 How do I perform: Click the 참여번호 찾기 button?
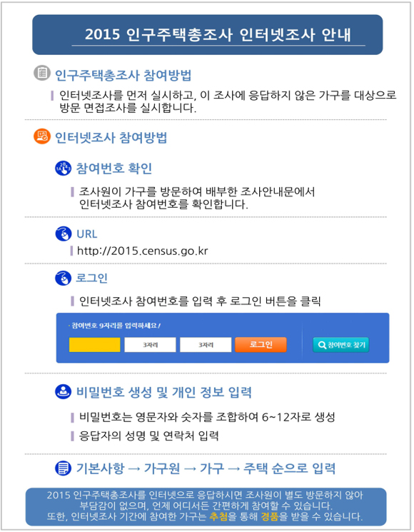pyautogui.click(x=340, y=345)
